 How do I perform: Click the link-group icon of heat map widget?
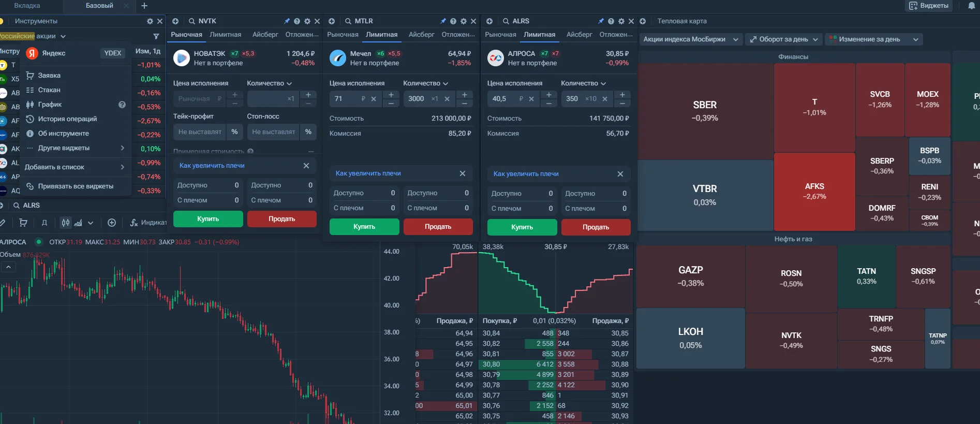click(643, 21)
